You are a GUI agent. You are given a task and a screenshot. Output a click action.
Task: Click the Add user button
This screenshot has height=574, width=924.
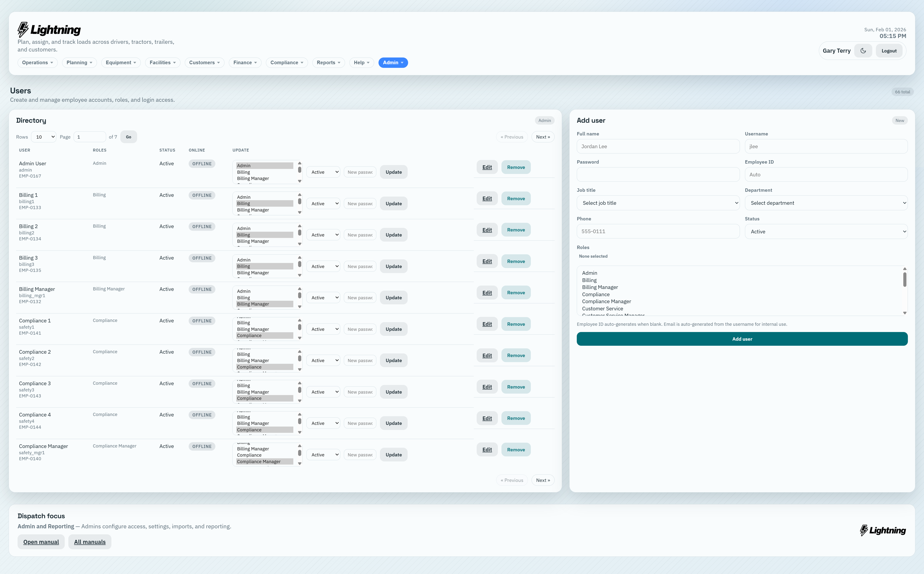pyautogui.click(x=742, y=339)
